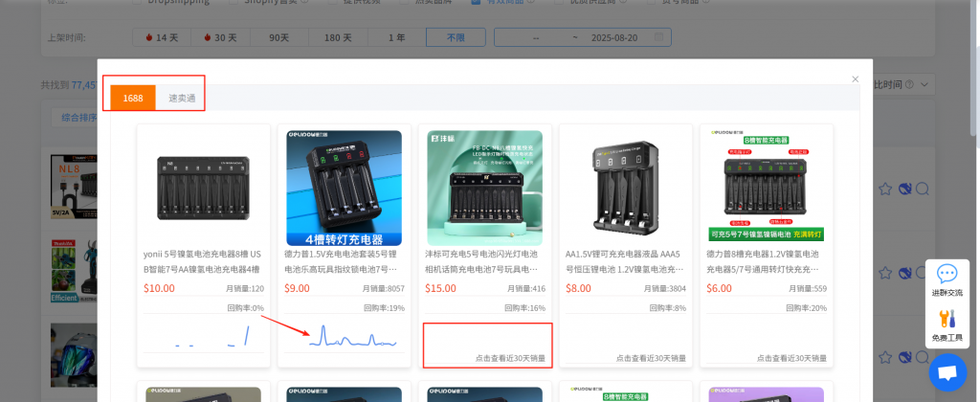This screenshot has width=980, height=402.
Task: Click the magnifier search icon in the first row
Action: coord(923,189)
